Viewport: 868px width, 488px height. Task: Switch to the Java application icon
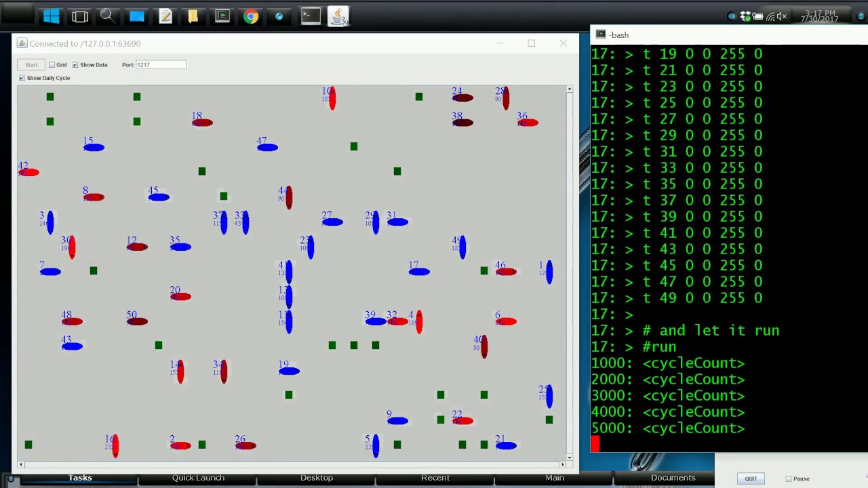(338, 16)
